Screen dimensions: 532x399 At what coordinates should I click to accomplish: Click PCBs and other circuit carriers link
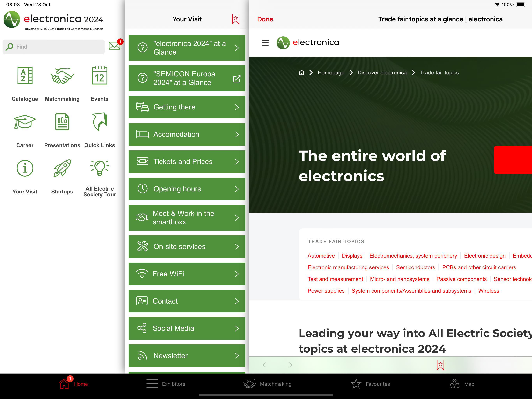(x=479, y=267)
